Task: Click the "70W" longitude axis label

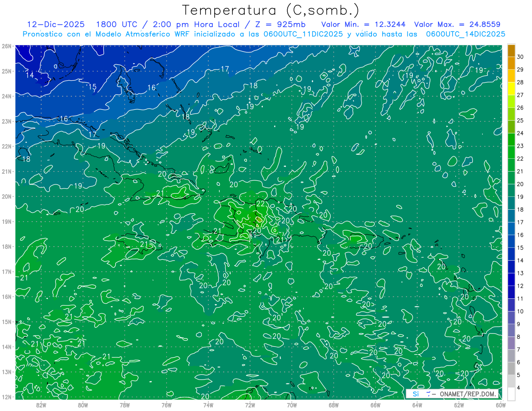Action: coord(292,405)
